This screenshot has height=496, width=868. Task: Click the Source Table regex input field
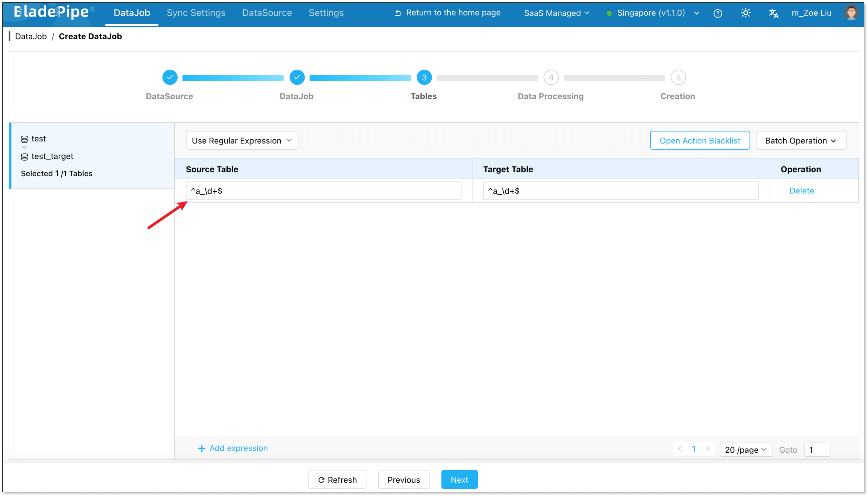tap(323, 191)
